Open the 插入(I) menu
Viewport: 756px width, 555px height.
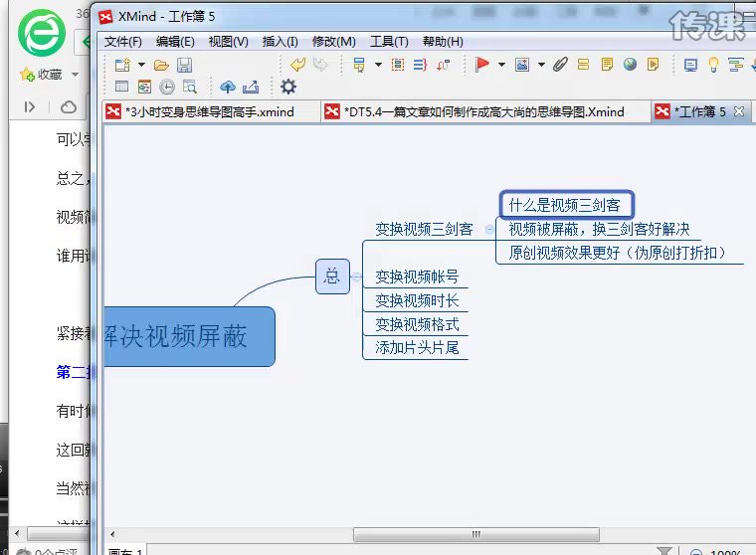(x=280, y=42)
